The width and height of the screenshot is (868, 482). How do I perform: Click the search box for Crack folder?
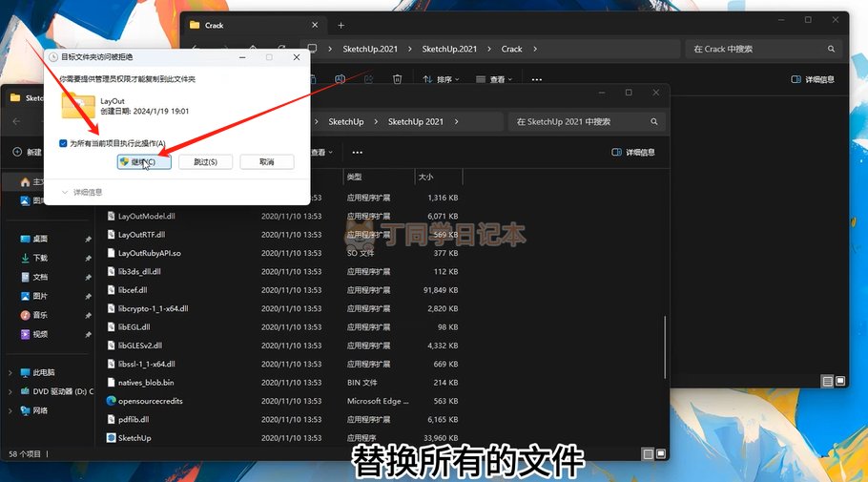tap(761, 49)
